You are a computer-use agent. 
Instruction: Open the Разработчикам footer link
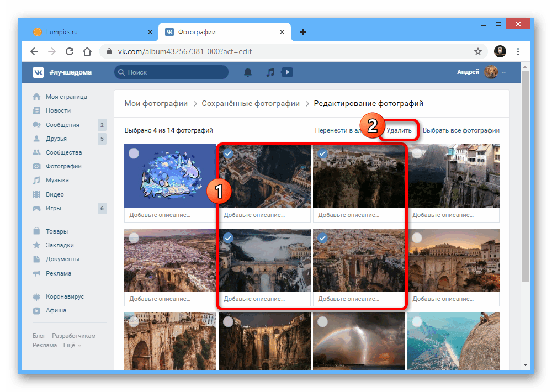74,336
